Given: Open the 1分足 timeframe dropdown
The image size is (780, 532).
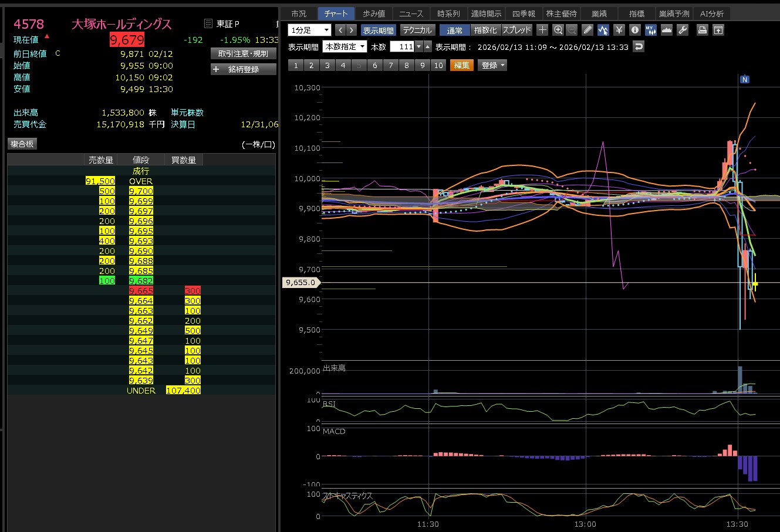Looking at the screenshot, I should point(309,30).
